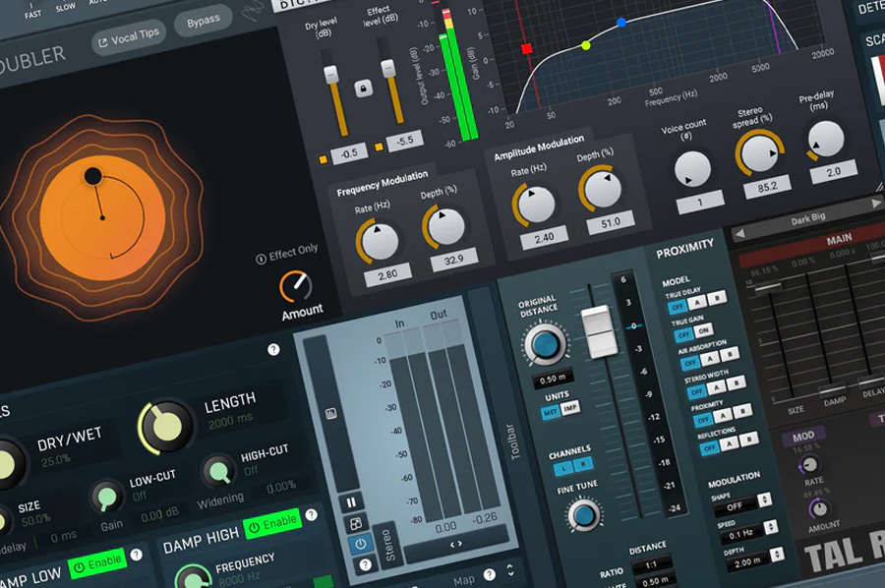Click the Modulation Depth stepper arrows
The width and height of the screenshot is (885, 588).
point(777,555)
